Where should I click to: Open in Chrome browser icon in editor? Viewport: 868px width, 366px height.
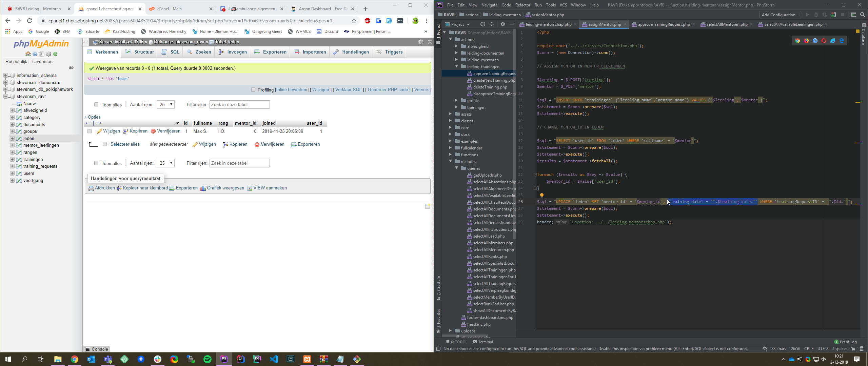pos(797,41)
